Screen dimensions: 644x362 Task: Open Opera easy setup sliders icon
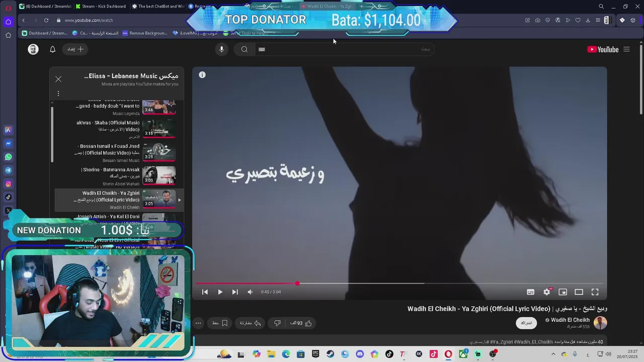pos(598,20)
